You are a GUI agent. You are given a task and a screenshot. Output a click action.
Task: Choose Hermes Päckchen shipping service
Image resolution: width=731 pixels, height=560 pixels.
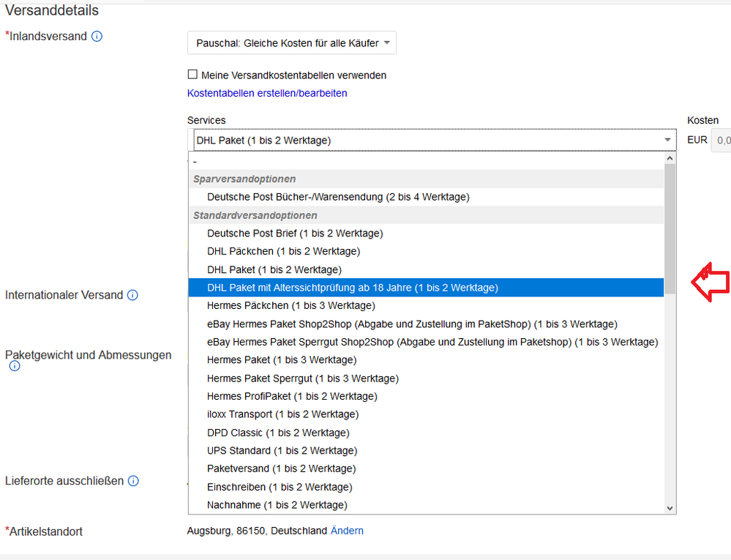[290, 305]
